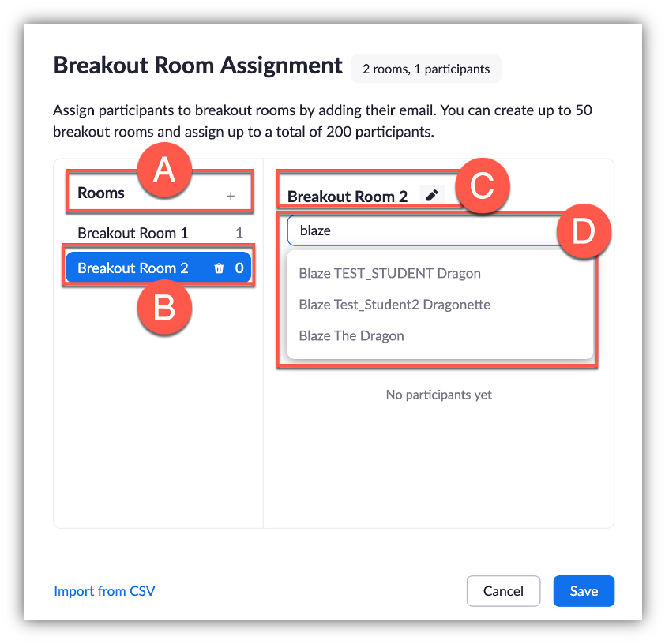Select Breakout Room 2 in rooms list
The width and height of the screenshot is (665, 644).
pos(133,268)
